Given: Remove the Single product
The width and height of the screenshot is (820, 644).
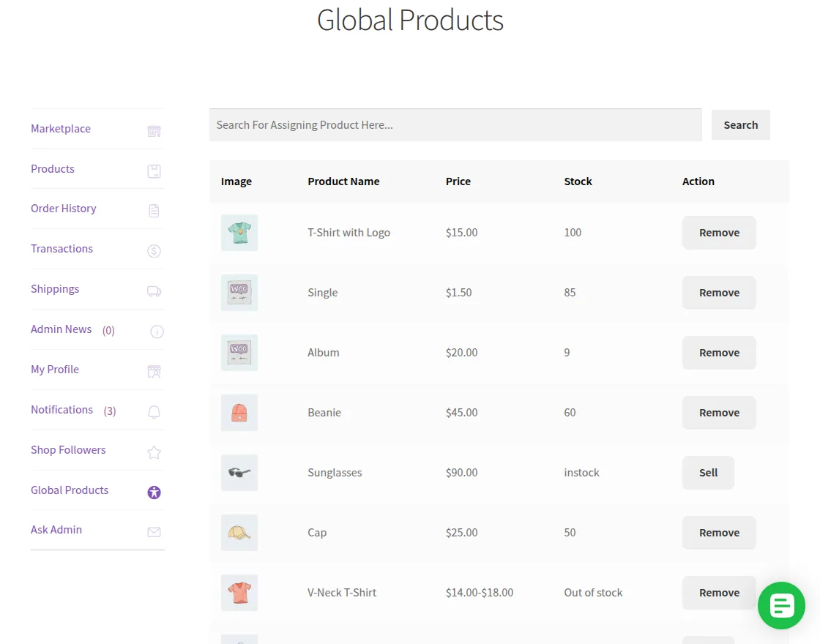Looking at the screenshot, I should tap(719, 293).
